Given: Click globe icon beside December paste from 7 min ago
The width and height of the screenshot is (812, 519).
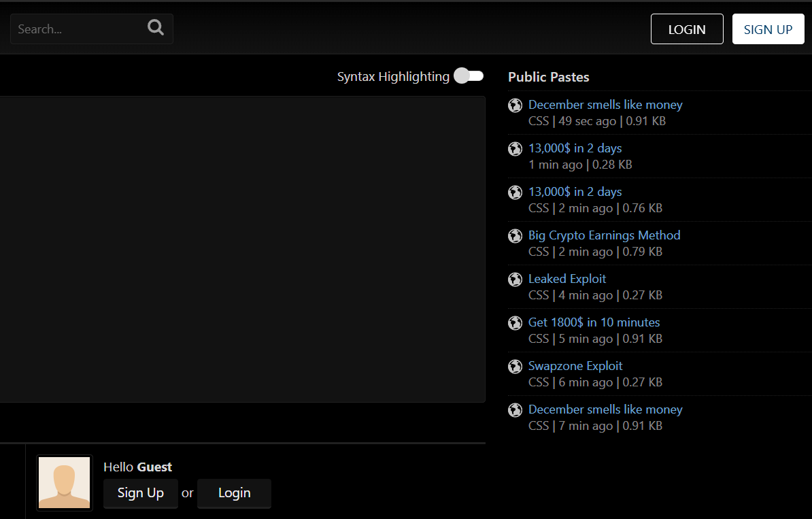Looking at the screenshot, I should click(515, 410).
